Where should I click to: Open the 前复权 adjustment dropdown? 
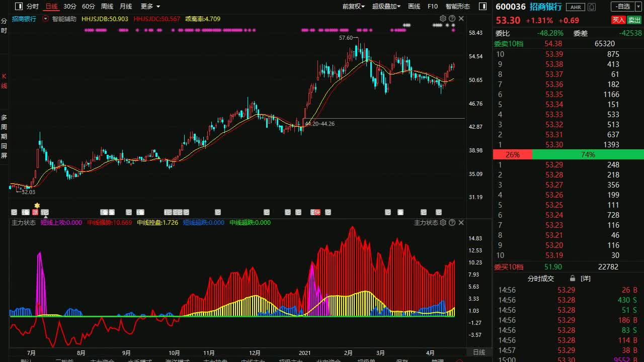coord(354,7)
